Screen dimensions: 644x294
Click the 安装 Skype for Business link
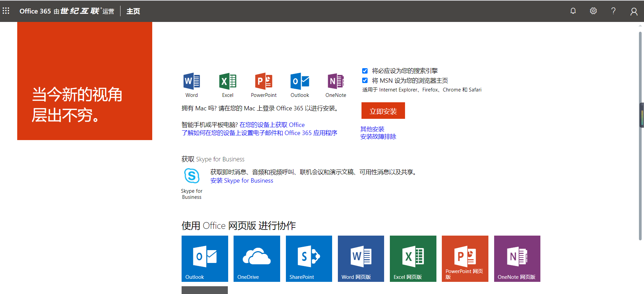click(x=242, y=181)
